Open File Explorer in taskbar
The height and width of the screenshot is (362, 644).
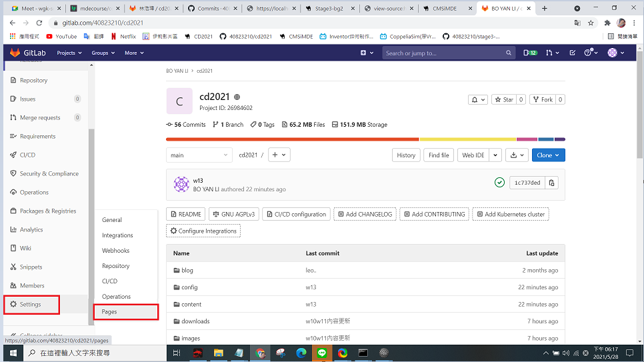218,353
